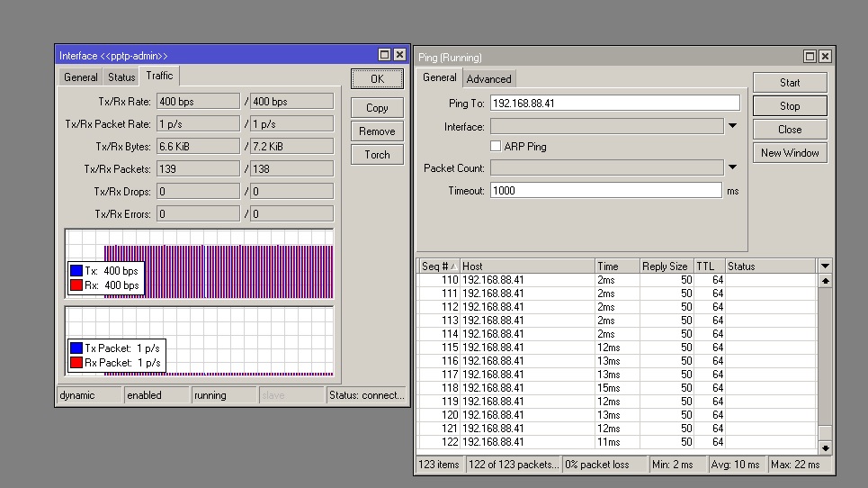Click the Ping To address field

tap(614, 104)
